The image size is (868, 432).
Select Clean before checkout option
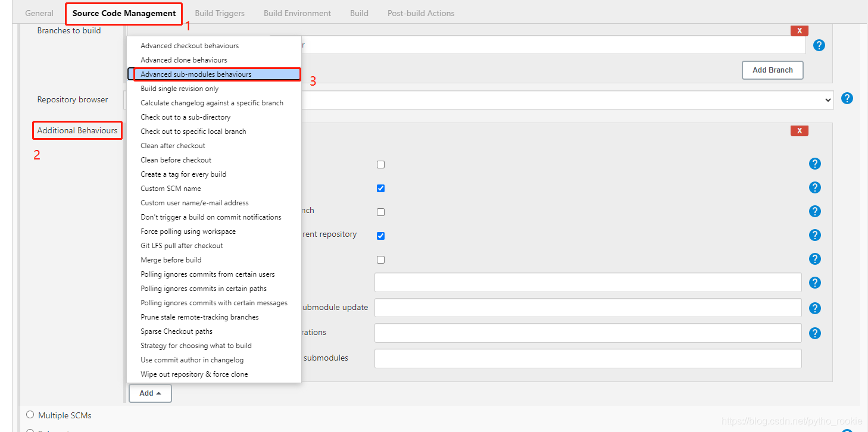coord(214,160)
